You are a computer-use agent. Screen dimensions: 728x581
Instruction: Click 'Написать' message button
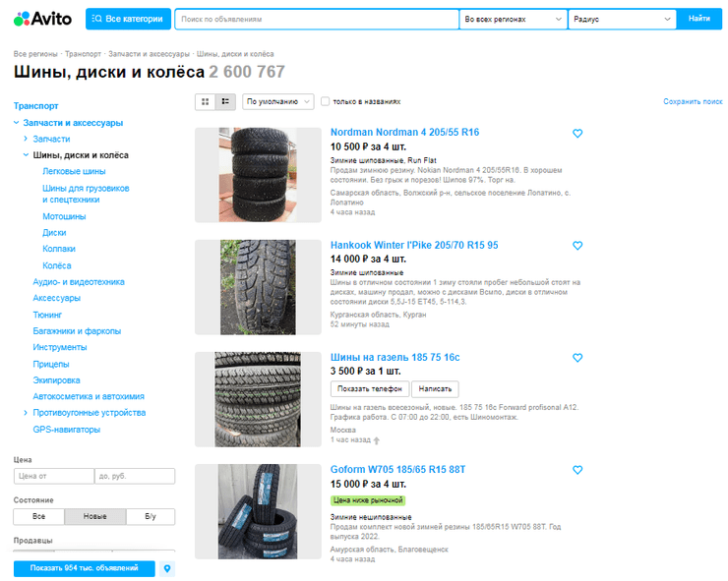[x=435, y=389]
